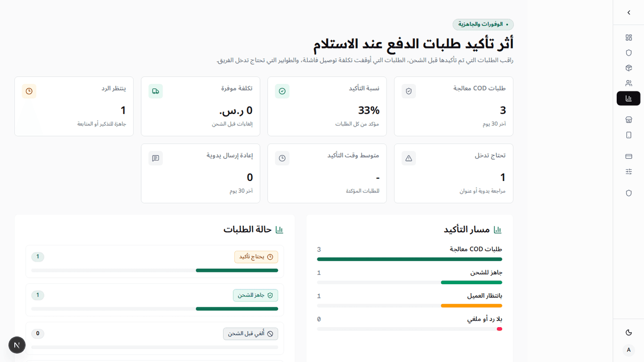644x362 pixels.
Task: Open the store shop icon in sidebar
Action: [x=628, y=120]
